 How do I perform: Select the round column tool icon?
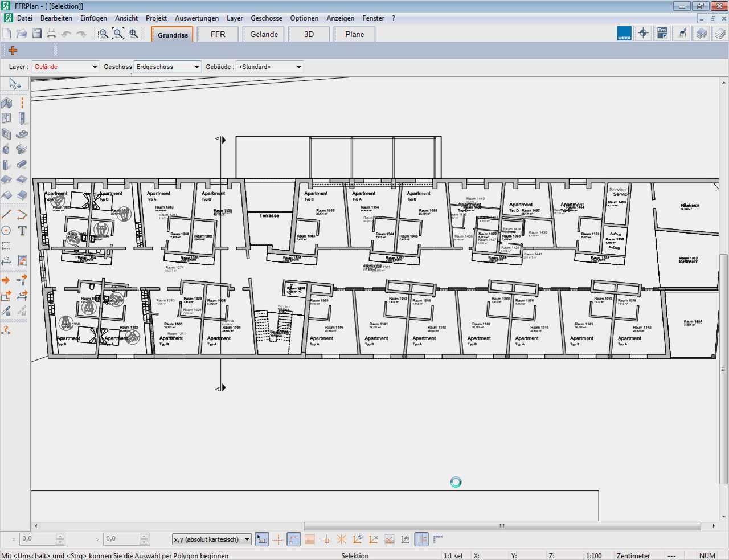tap(6, 165)
